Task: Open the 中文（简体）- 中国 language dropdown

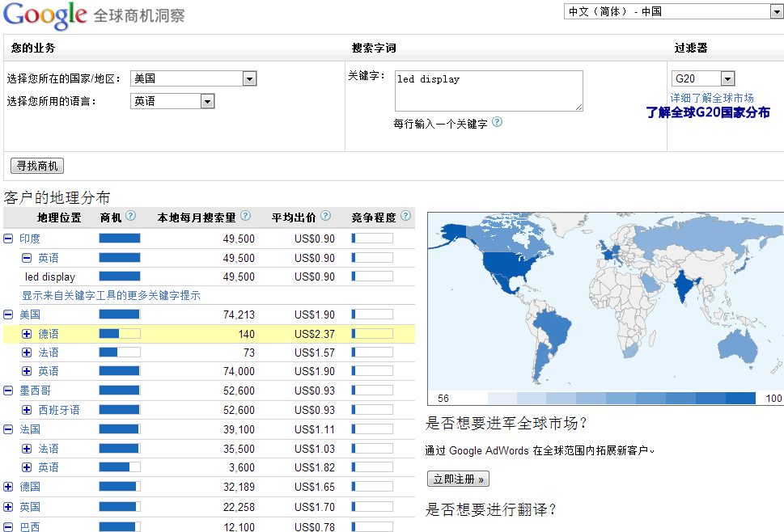Action: [x=673, y=11]
